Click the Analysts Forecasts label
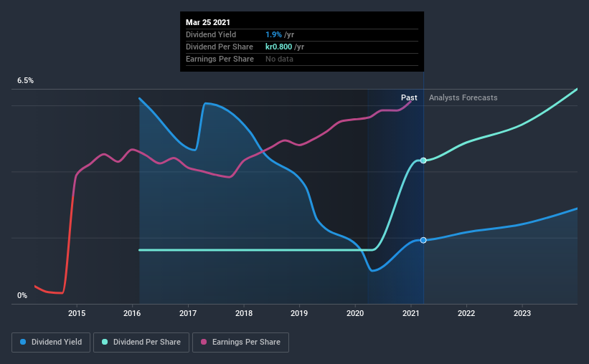Screen dimensions: 589x364 (463, 97)
